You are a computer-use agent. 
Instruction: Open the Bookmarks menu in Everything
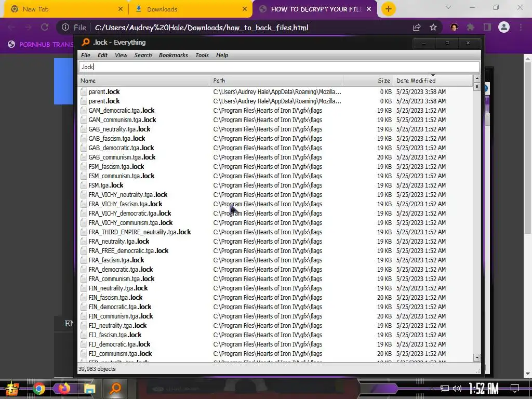[x=173, y=55]
